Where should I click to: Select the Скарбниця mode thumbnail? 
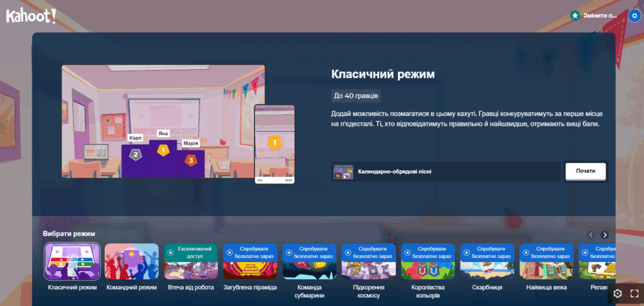click(487, 261)
